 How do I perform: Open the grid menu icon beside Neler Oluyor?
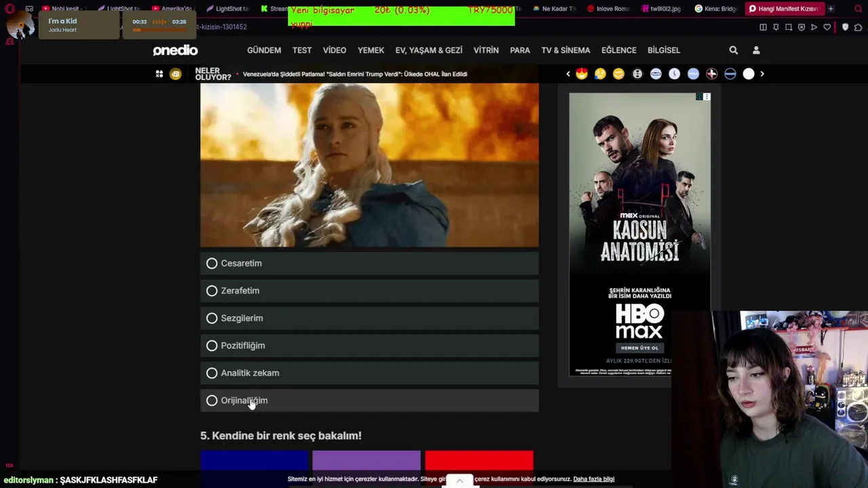pos(159,74)
